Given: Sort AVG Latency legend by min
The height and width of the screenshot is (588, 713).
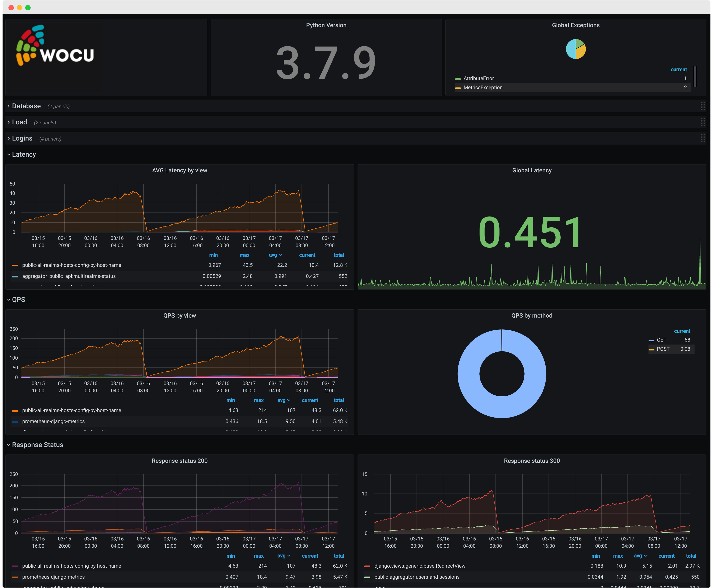Looking at the screenshot, I should [213, 255].
